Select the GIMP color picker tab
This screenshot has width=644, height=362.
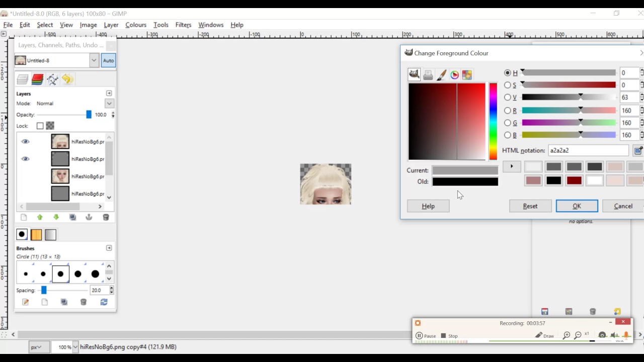[x=414, y=74]
